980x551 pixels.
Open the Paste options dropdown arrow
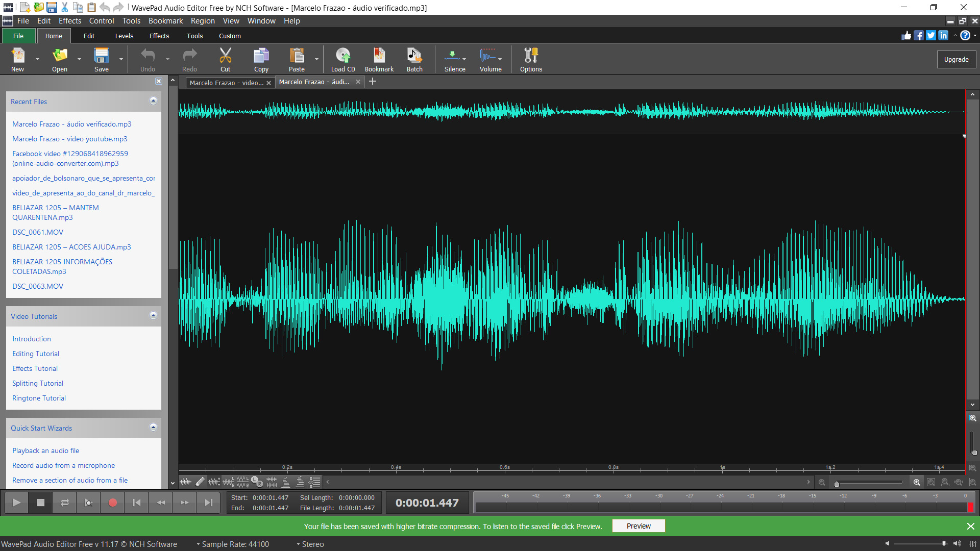(316, 59)
